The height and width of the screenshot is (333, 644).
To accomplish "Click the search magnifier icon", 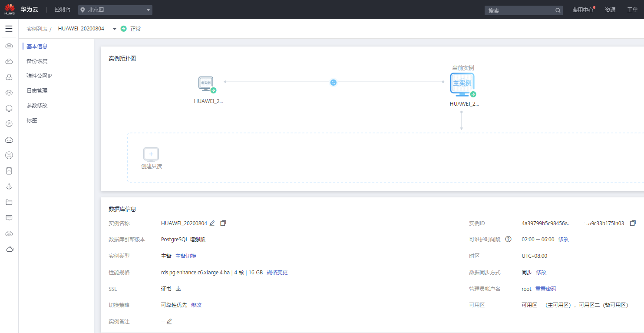I will (558, 10).
